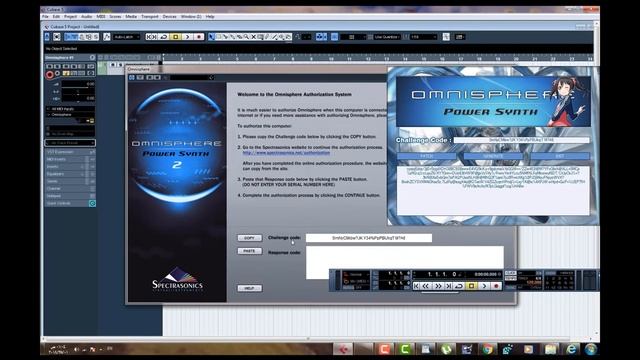640x360 pixels.
Task: Open the Use Quantize dropdown
Action: [387, 37]
